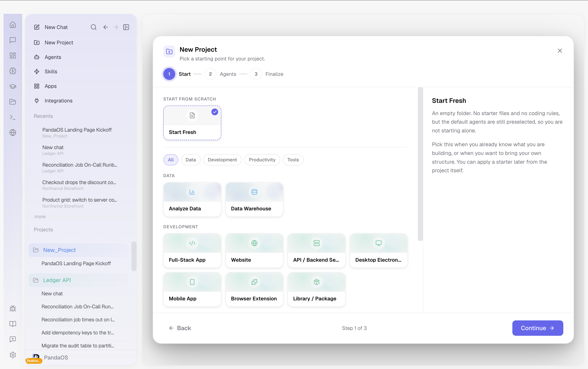Screen dimensions: 588x369
Task: Click the Projects list scrollbar in sidebar
Action: (x=134, y=256)
